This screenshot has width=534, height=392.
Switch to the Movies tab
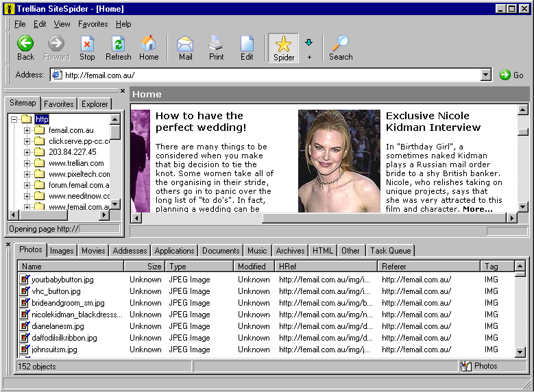coord(93,251)
